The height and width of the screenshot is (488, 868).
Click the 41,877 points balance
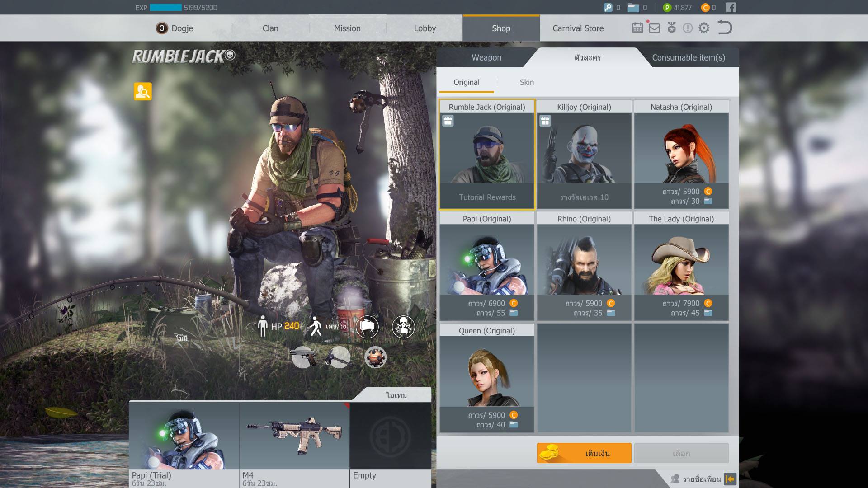point(683,8)
